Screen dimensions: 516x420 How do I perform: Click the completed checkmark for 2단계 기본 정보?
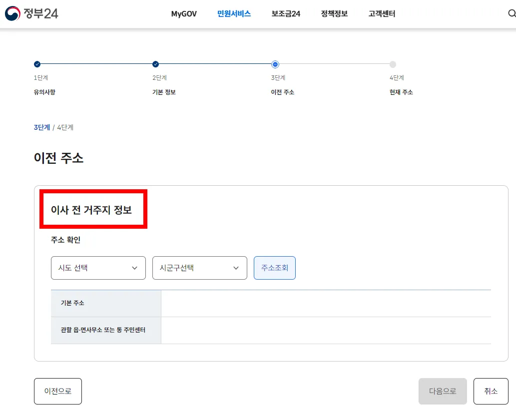pos(155,64)
